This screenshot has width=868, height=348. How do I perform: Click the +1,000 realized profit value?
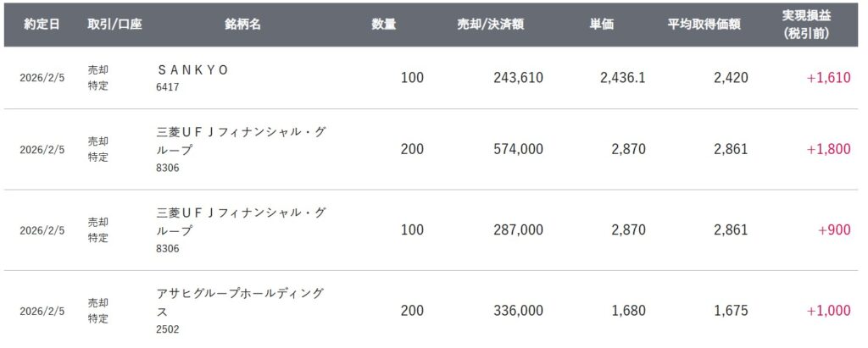click(828, 311)
